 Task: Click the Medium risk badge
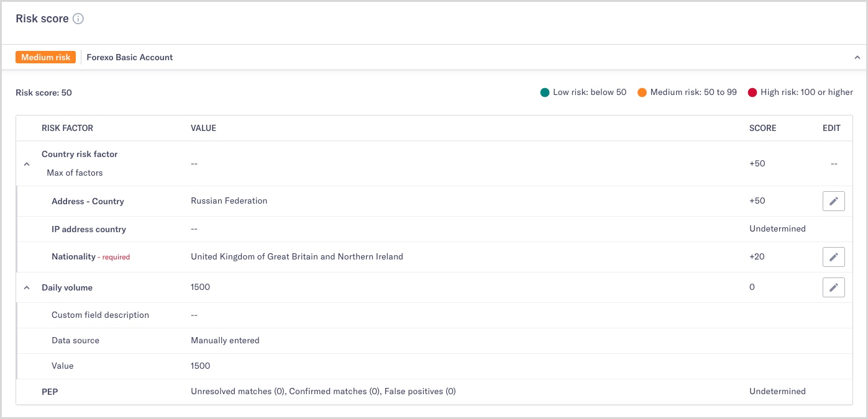pyautogui.click(x=45, y=56)
